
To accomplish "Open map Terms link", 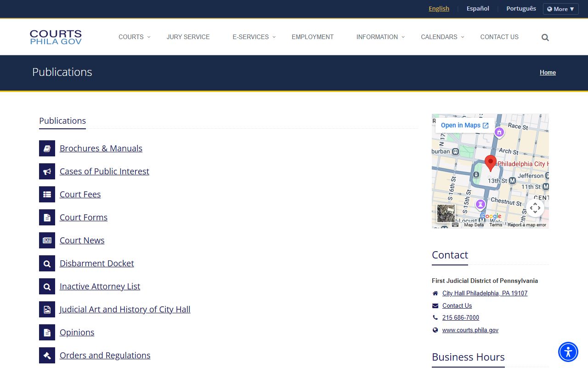I will [496, 225].
